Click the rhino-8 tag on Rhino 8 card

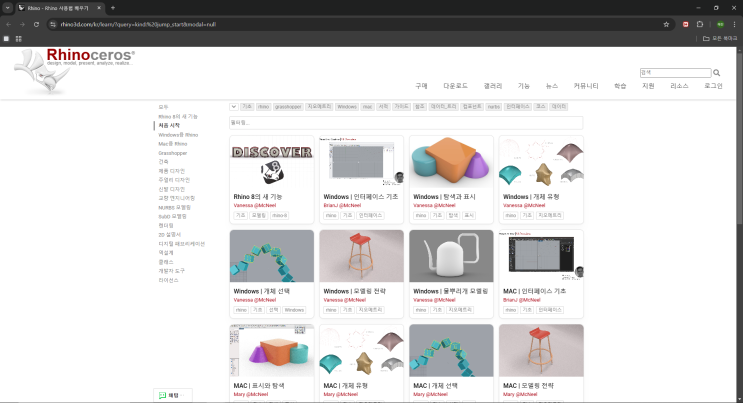pyautogui.click(x=279, y=215)
